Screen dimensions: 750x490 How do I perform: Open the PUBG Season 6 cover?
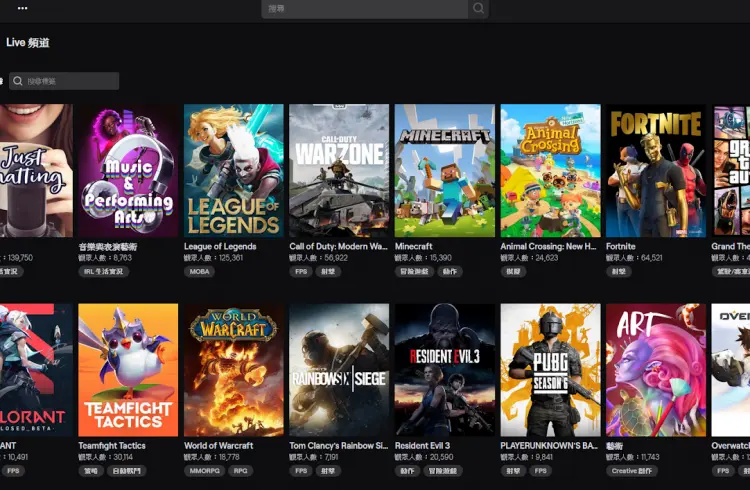coord(550,370)
